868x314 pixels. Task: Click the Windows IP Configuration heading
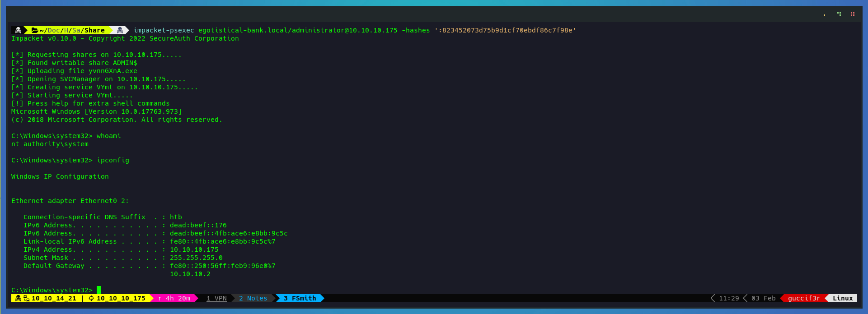(60, 176)
